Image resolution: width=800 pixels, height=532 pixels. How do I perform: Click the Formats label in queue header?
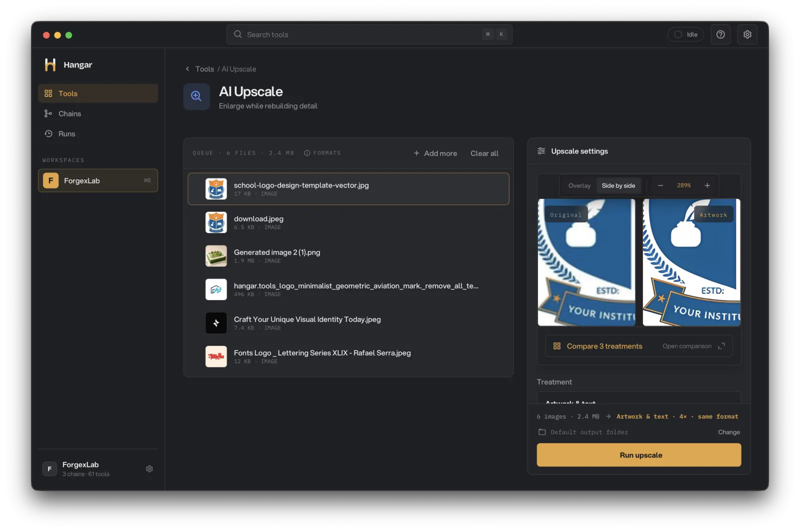(x=327, y=153)
